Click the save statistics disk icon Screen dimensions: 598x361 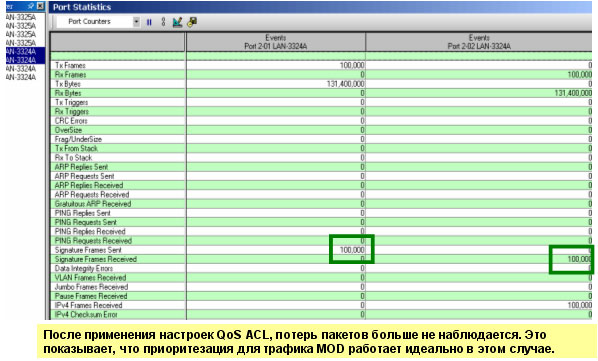(192, 22)
